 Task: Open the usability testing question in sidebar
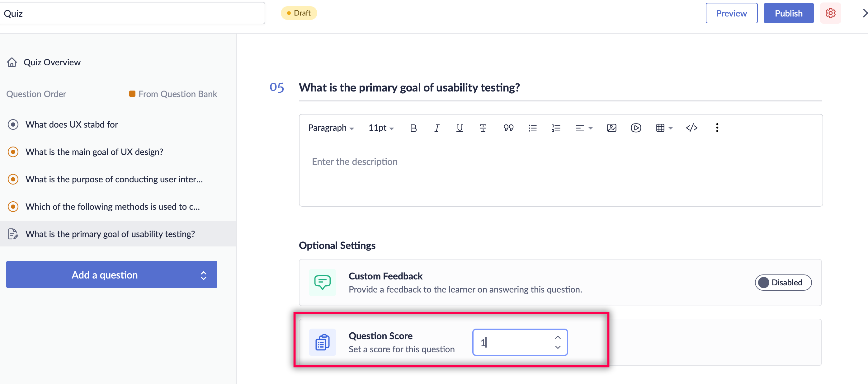pos(110,234)
